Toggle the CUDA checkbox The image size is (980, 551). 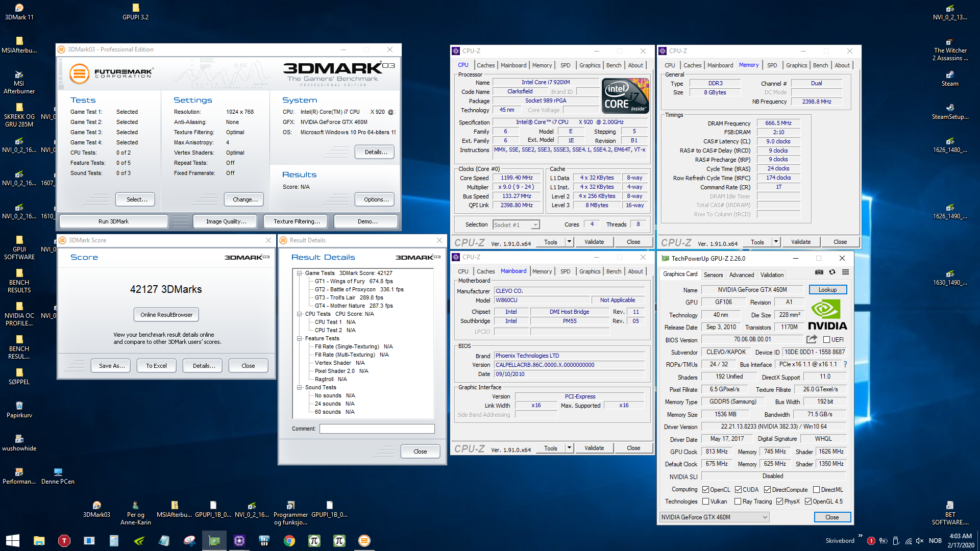[738, 490]
